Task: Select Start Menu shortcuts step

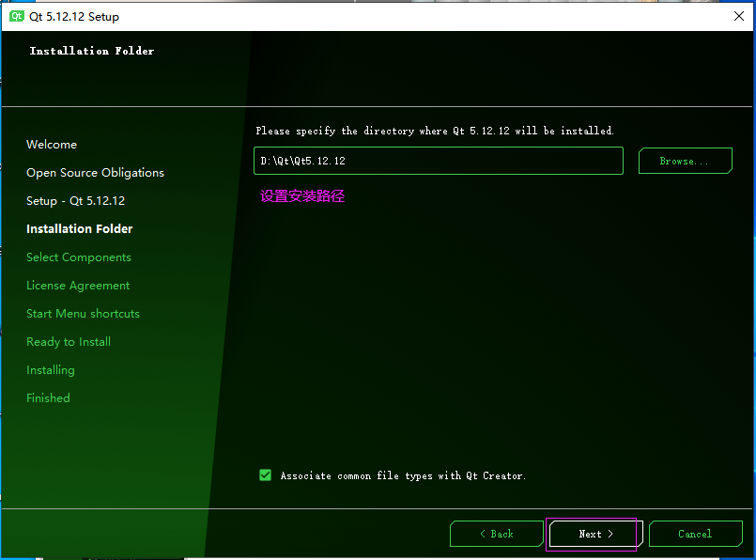Action: (83, 314)
